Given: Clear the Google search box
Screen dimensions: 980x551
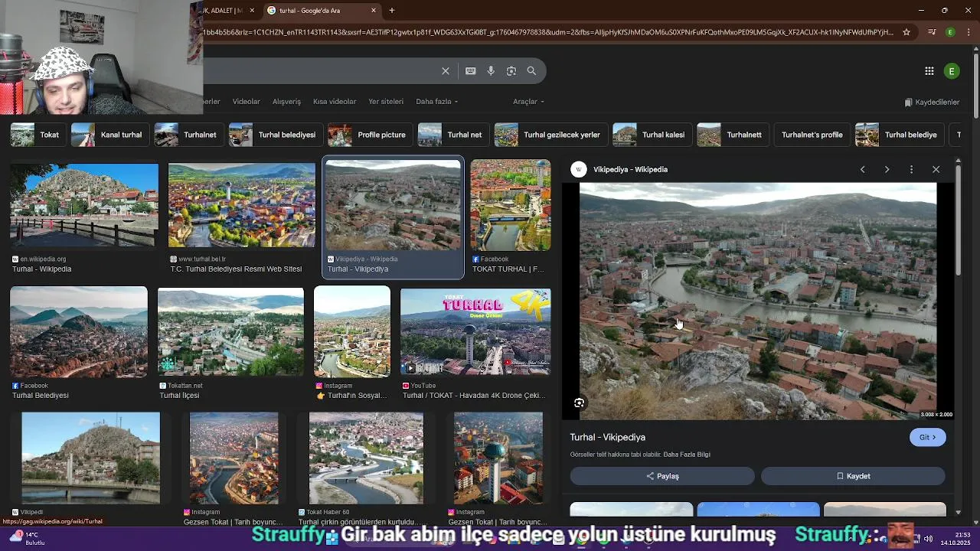Looking at the screenshot, I should click(446, 71).
